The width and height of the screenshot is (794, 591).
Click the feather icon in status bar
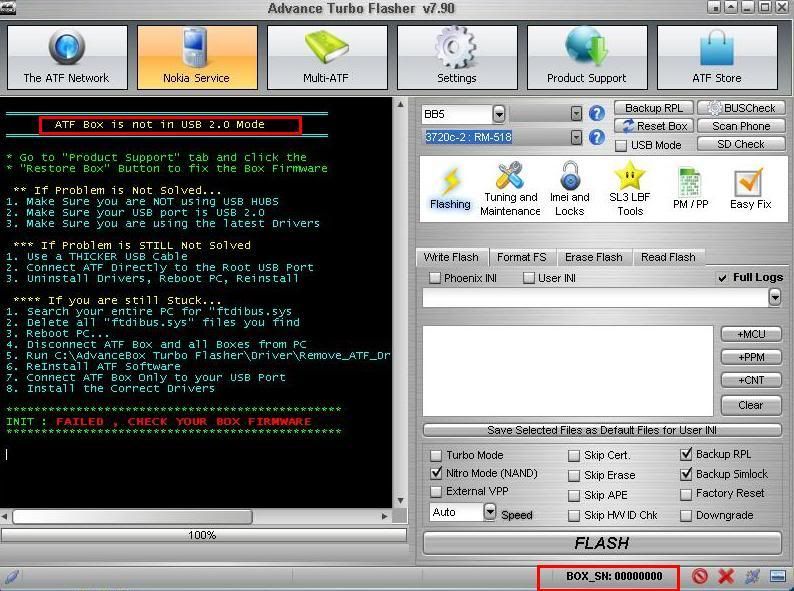(12, 576)
